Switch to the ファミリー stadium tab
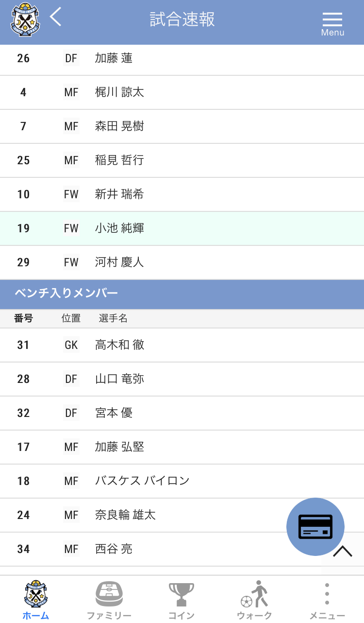The height and width of the screenshot is (623, 364). click(109, 600)
